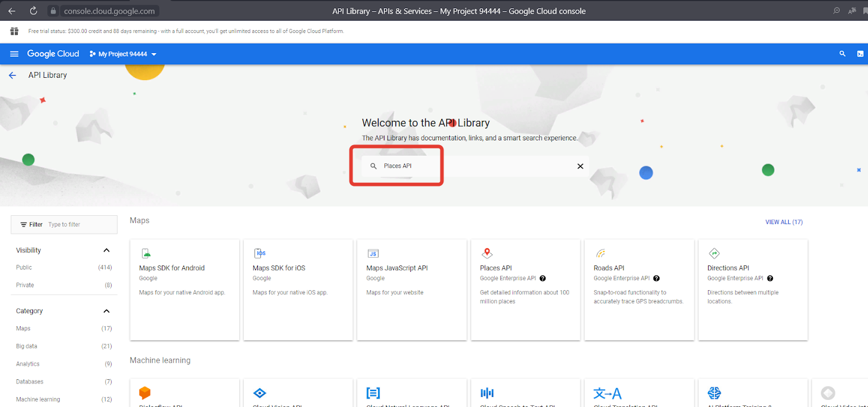Open the Google Cloud navigation hamburger menu
868x407 pixels.
(x=14, y=54)
